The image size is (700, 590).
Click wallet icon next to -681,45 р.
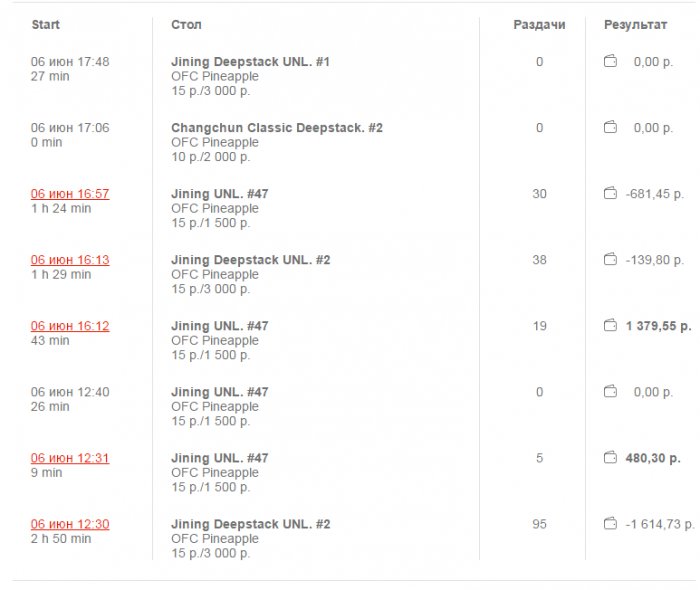610,194
